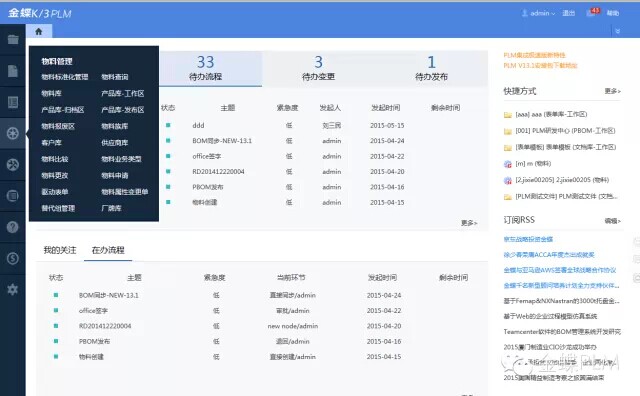Screen dimensions: 640x396
Task: Expand the admin user dropdown
Action: click(538, 13)
